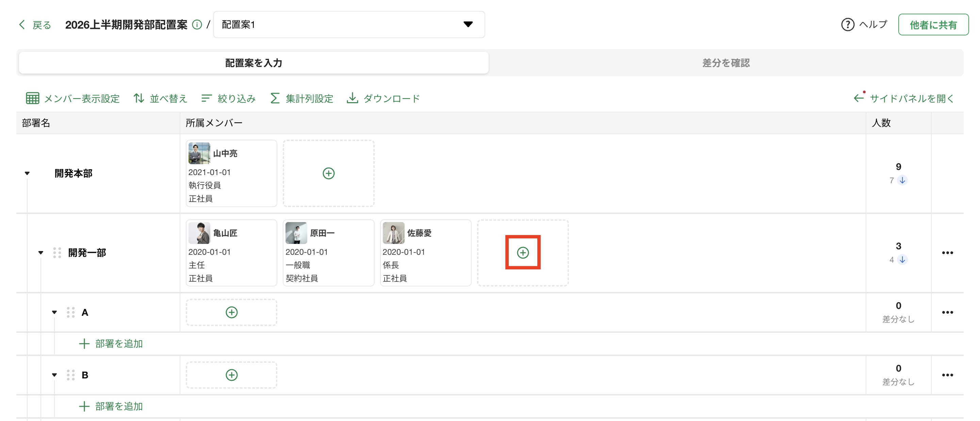Add member to 開発本部 plus icon
Screen dimensions: 980x421
[328, 173]
